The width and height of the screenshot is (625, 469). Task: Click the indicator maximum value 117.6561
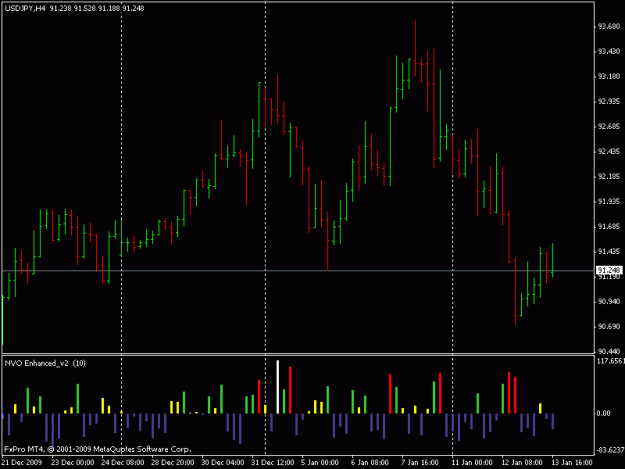click(610, 361)
